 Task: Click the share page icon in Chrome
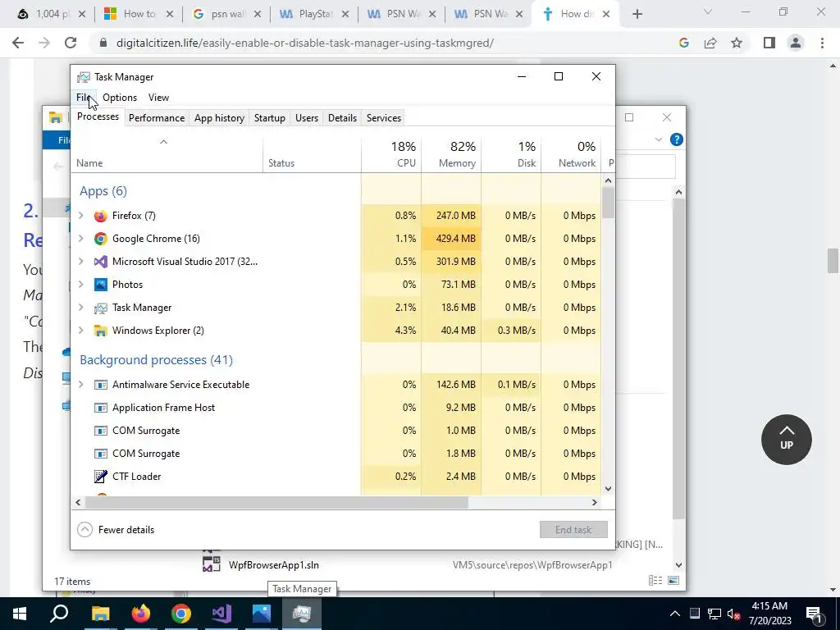710,43
